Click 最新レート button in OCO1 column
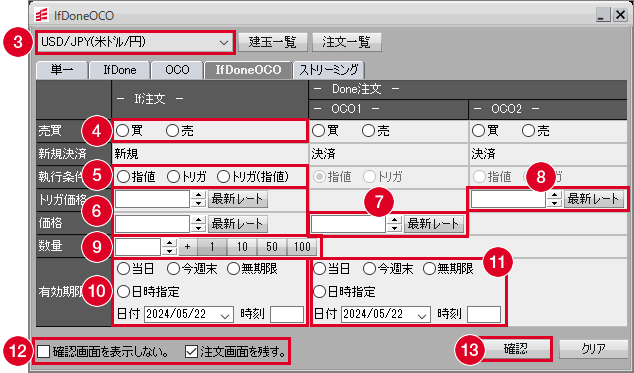634x373 pixels. coord(434,224)
